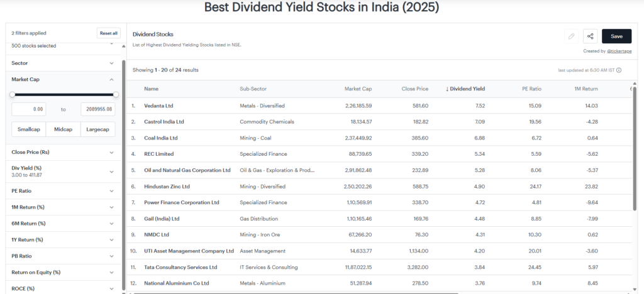The width and height of the screenshot is (644, 294).
Task: Enable the Largecap filter
Action: tap(97, 129)
